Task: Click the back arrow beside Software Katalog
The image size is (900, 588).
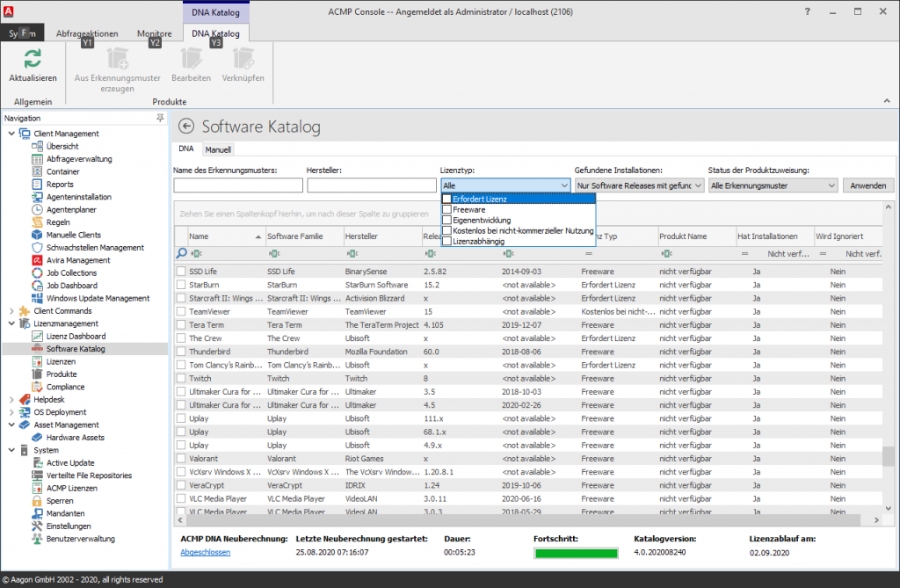Action: 185,127
